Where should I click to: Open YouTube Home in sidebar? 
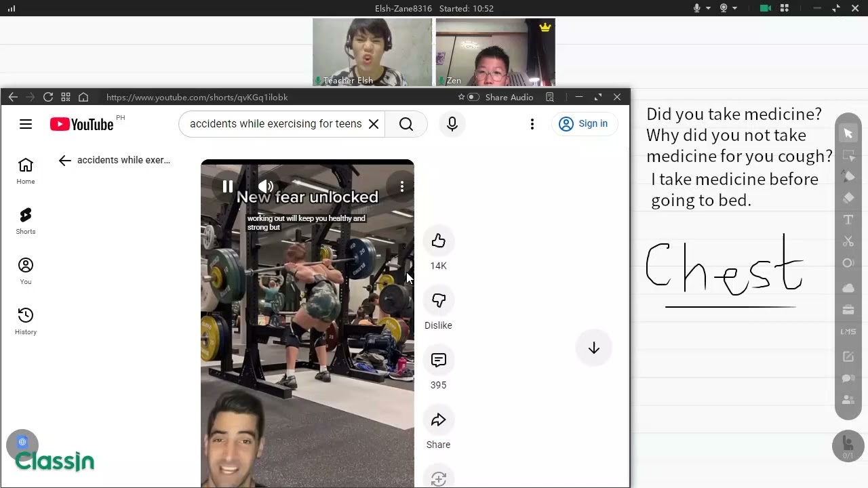coord(26,170)
